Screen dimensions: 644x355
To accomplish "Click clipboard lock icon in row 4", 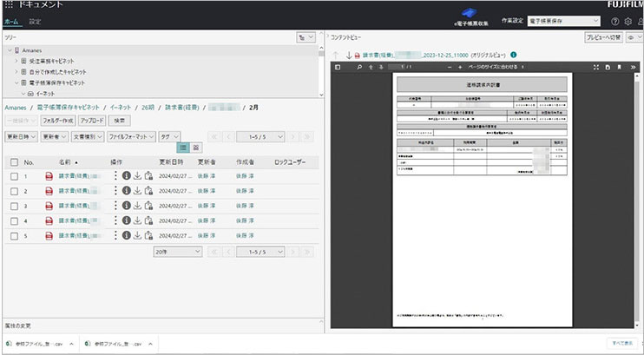I will pos(148,220).
